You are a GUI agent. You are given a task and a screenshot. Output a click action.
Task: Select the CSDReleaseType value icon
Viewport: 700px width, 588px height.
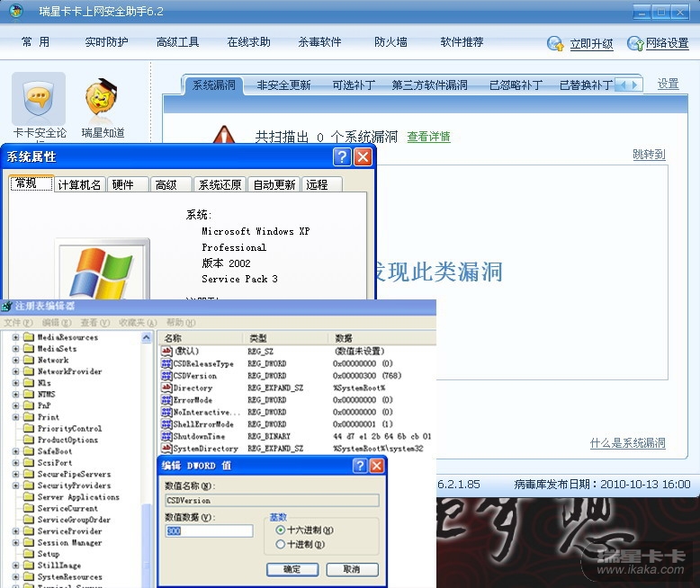click(166, 363)
